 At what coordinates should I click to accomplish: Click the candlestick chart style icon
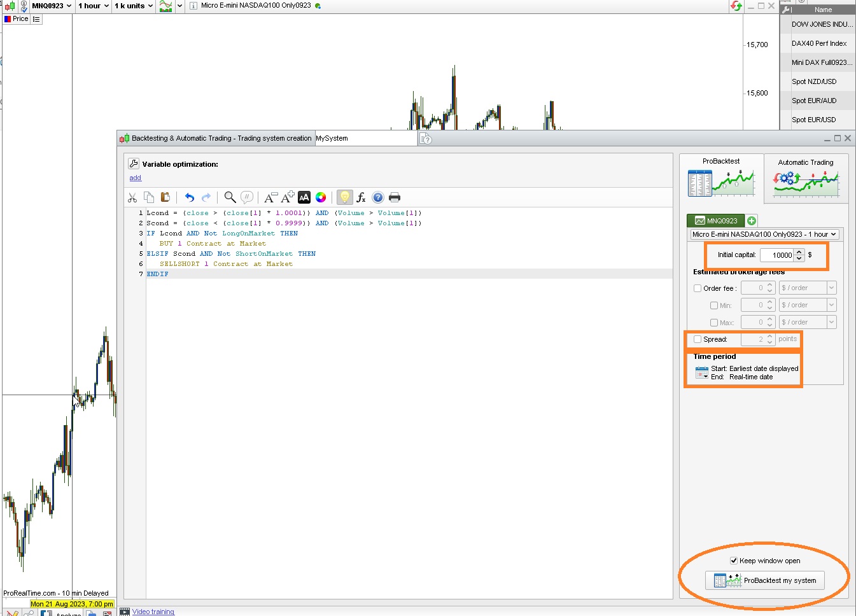10,6
